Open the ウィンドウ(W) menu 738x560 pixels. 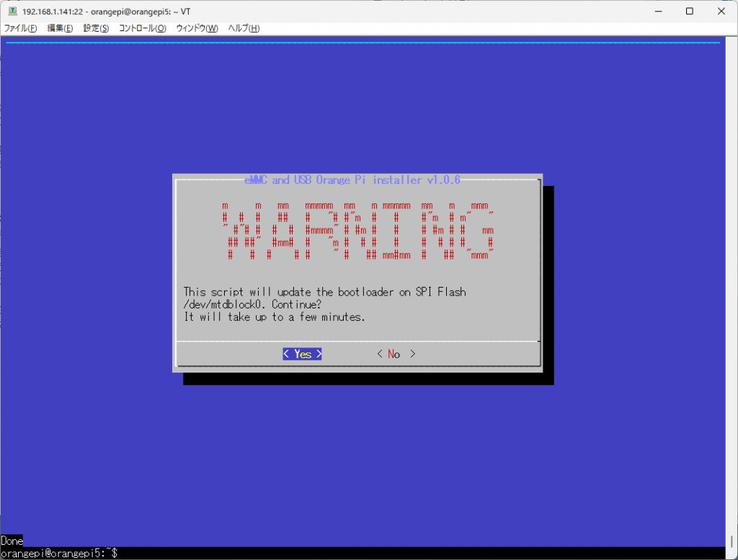point(197,28)
